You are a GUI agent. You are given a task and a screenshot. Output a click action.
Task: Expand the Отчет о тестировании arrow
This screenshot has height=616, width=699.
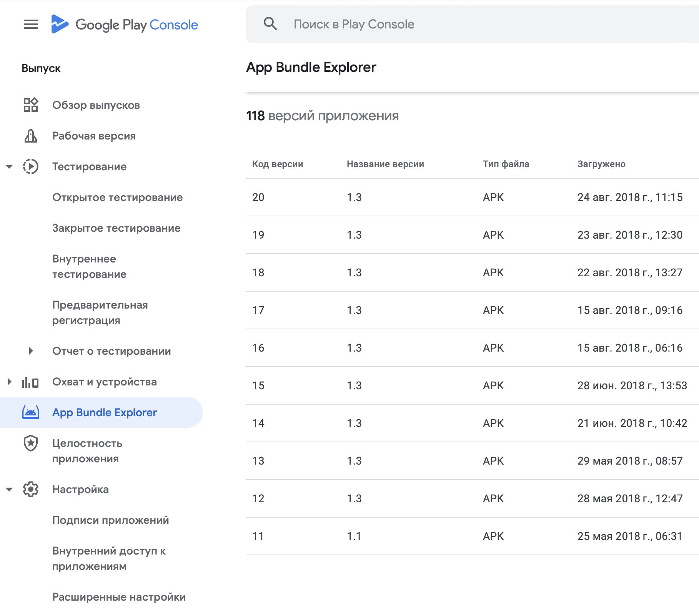[x=31, y=351]
